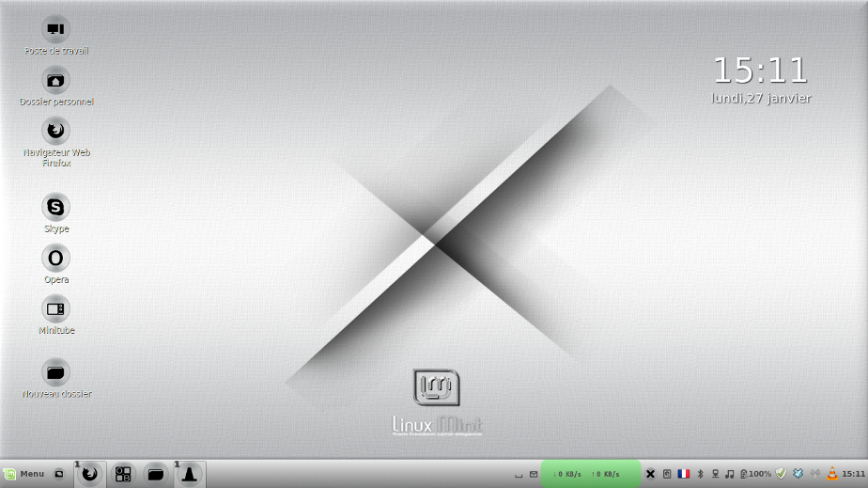Click the black X tray icon
The image size is (868, 488).
[650, 474]
